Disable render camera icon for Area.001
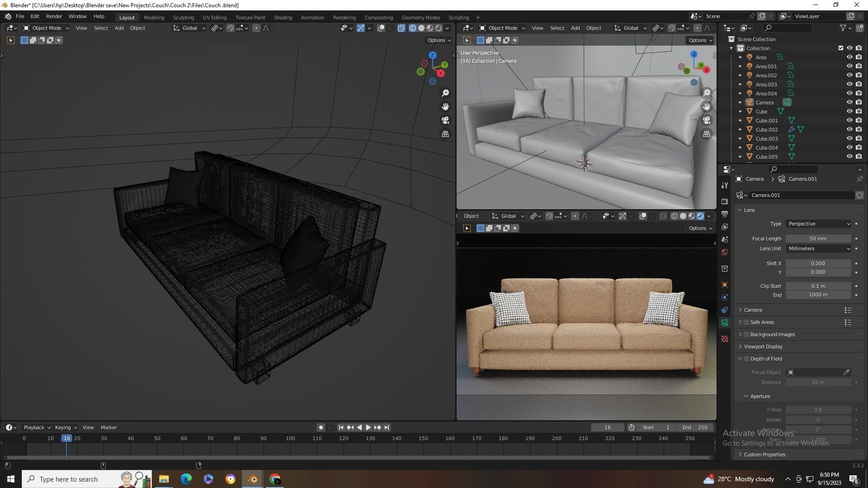Viewport: 868px width, 488px height. point(859,66)
